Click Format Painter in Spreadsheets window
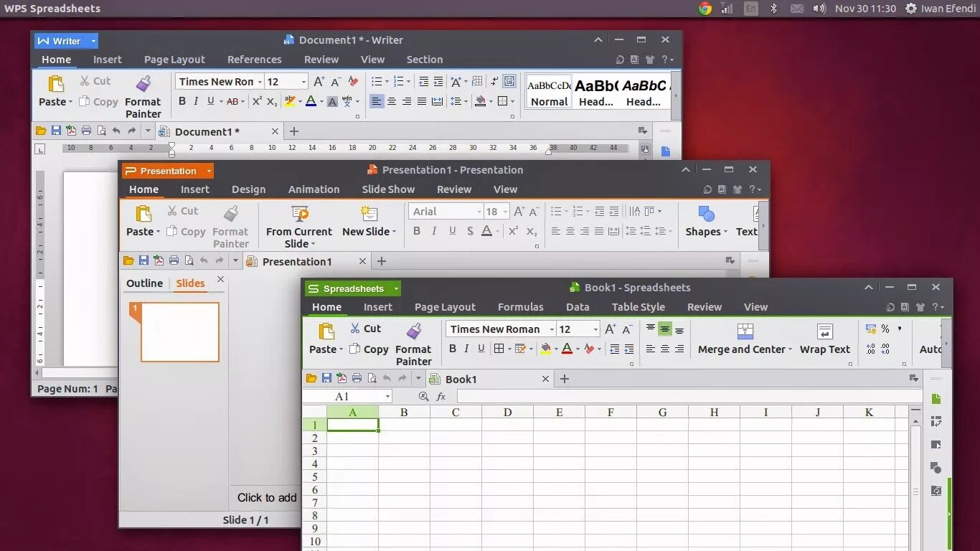 pyautogui.click(x=414, y=344)
